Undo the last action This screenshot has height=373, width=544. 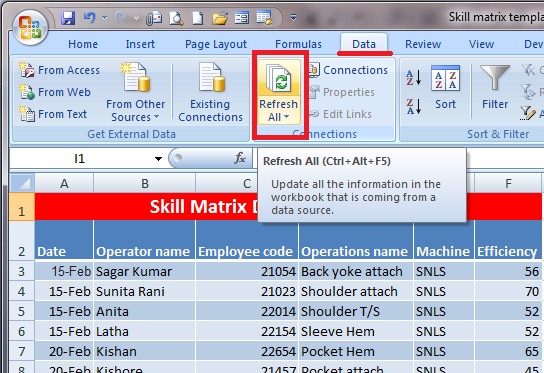(x=90, y=18)
